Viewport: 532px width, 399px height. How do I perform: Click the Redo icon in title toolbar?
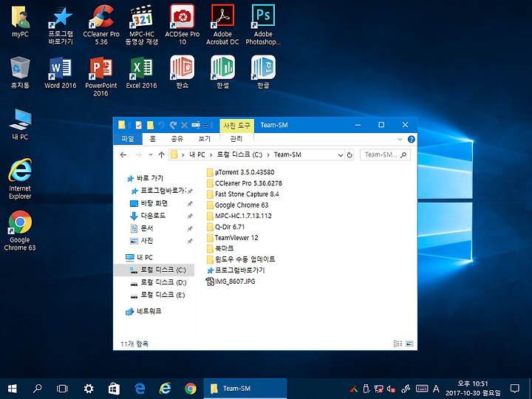pos(173,125)
